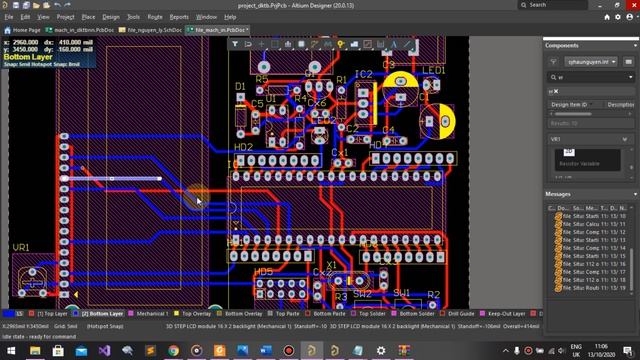Toggle Keep-Out Layer color box
This screenshot has width=640, height=360.
(482, 313)
